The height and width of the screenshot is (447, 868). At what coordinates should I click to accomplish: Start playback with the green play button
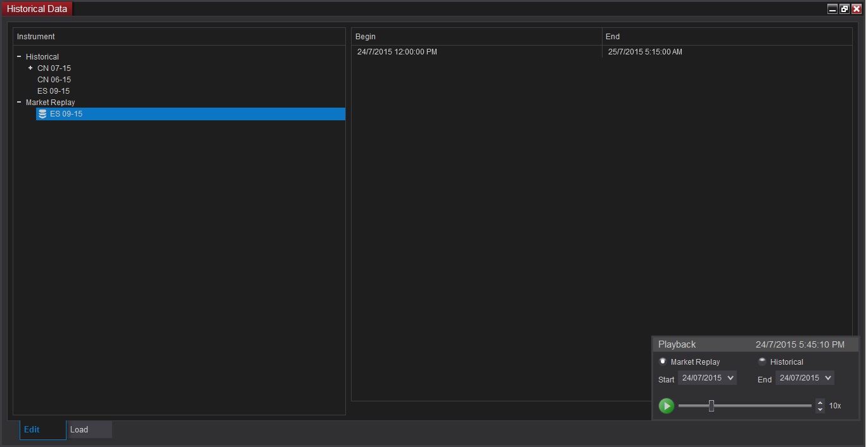pos(666,406)
